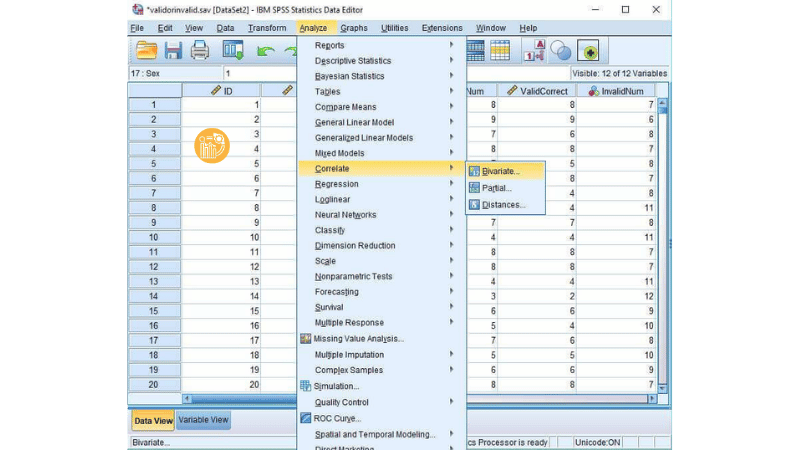The image size is (800, 450).
Task: Choose Partial in the Correlate submenu
Action: click(496, 188)
